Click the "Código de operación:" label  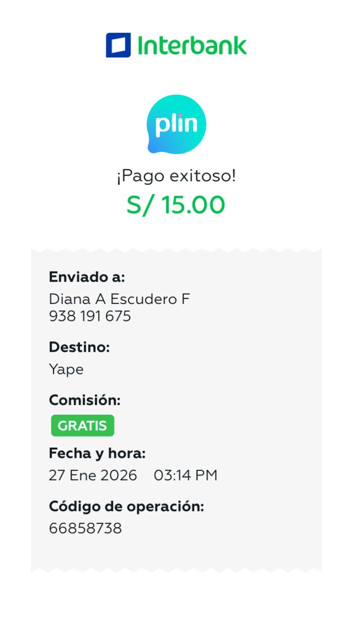126,507
